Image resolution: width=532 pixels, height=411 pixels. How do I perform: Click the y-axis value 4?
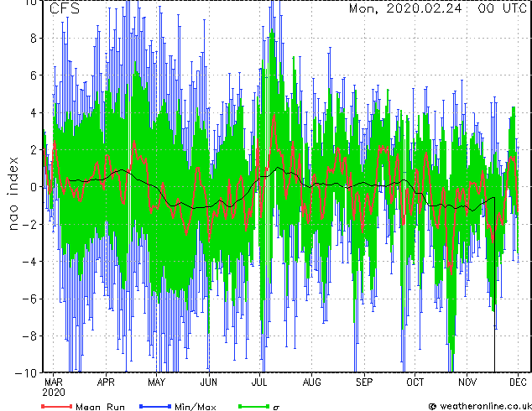(x=34, y=113)
